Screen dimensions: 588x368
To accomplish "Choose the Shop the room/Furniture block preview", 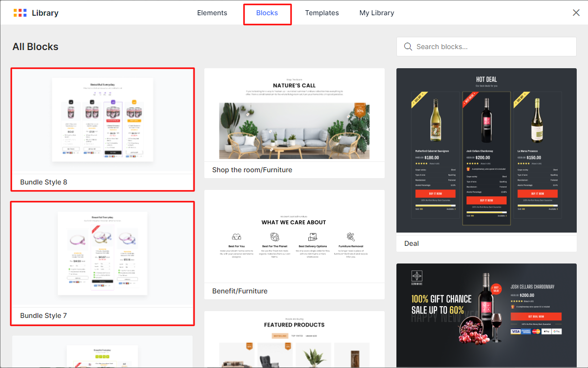I will 294,115.
